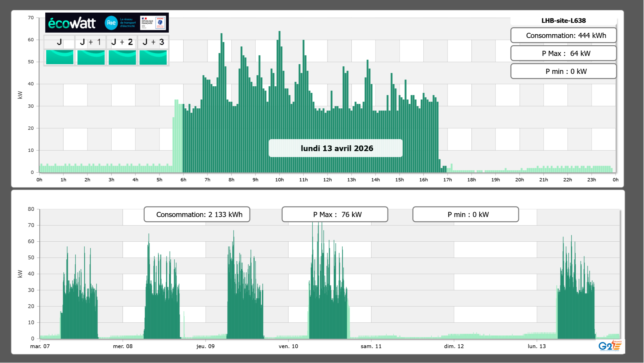Click the P Max : 64 kW box
The height and width of the screenshot is (363, 644).
pyautogui.click(x=563, y=53)
